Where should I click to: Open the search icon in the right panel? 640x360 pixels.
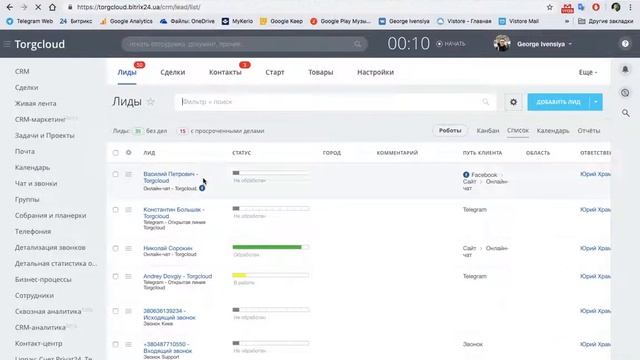coord(625,113)
